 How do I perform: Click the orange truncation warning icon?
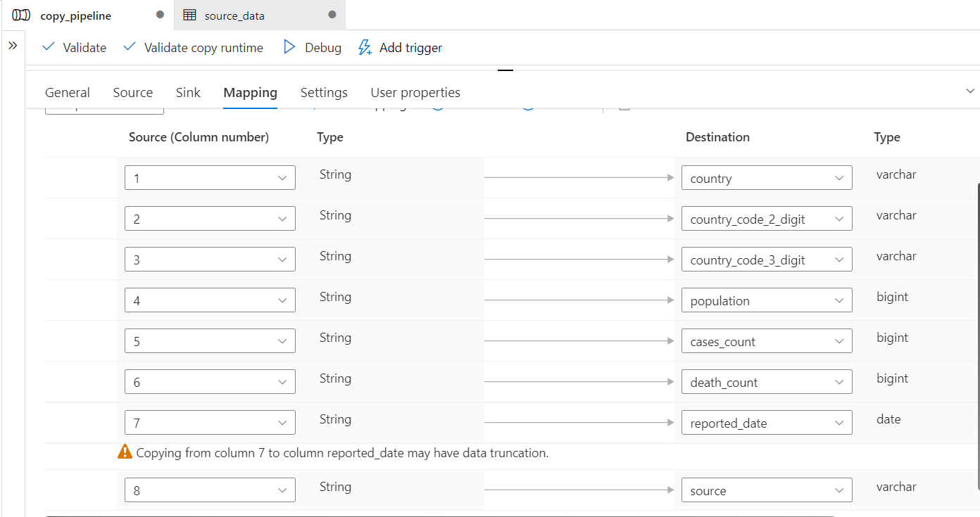tap(125, 452)
